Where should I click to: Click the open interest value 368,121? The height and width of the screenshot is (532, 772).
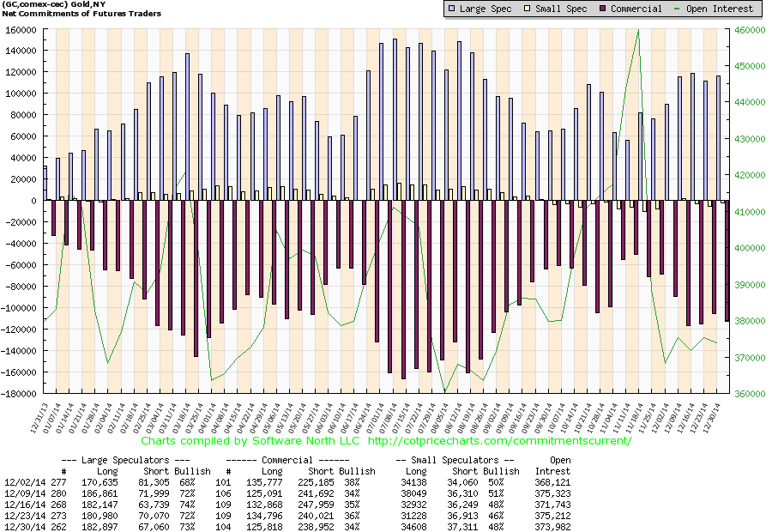point(553,482)
